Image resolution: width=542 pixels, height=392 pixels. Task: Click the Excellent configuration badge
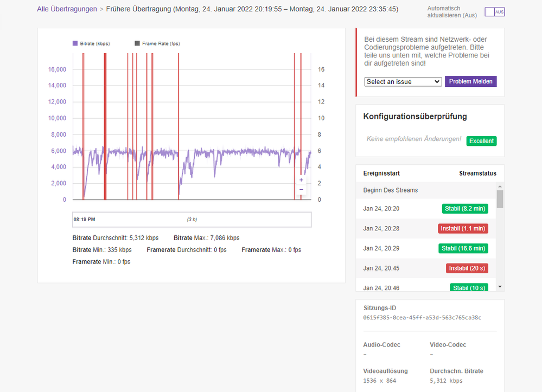point(481,141)
